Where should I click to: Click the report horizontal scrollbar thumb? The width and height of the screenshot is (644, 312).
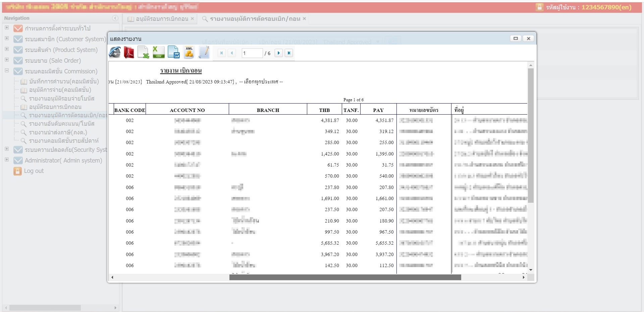[x=345, y=277]
